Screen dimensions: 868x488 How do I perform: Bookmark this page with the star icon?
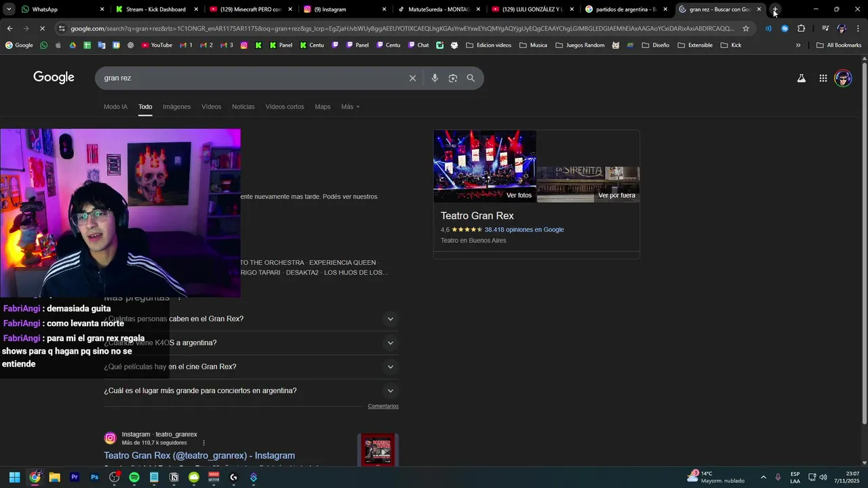(x=746, y=28)
